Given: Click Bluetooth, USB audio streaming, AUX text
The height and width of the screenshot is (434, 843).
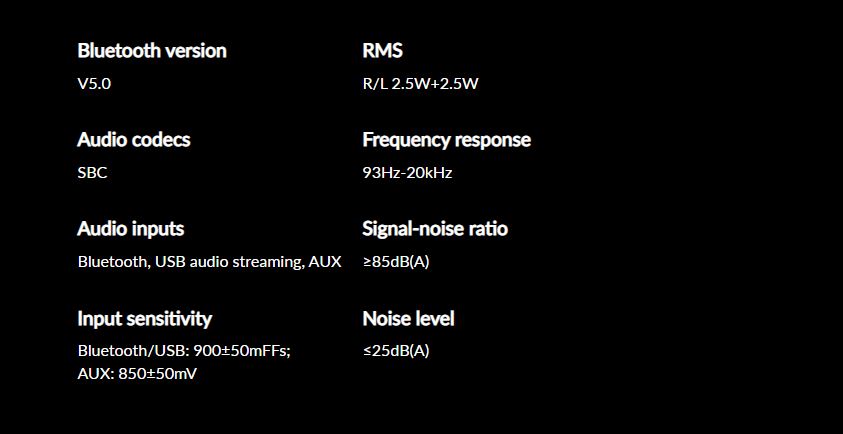Looking at the screenshot, I should 210,262.
